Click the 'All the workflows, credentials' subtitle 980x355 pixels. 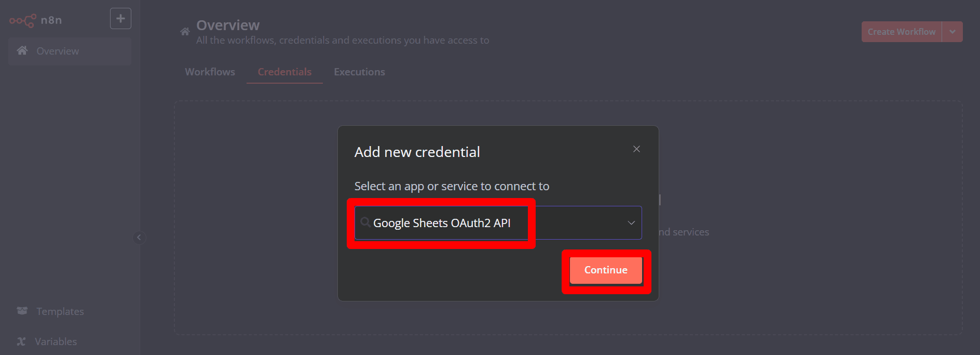point(343,41)
